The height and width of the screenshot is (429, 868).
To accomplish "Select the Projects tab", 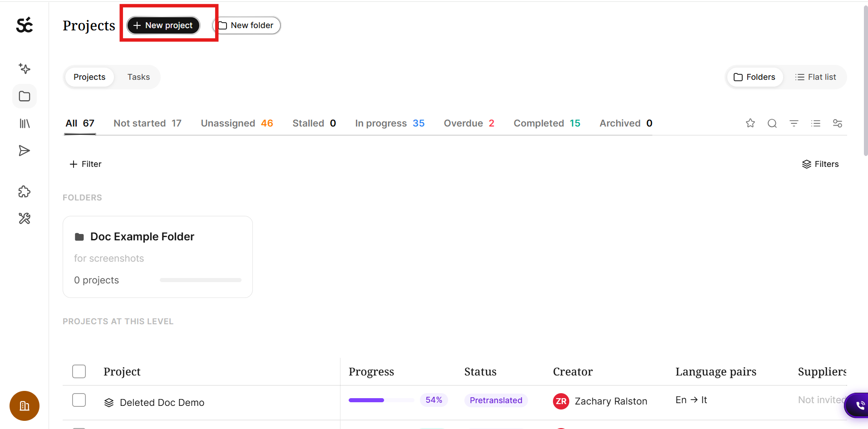I will [89, 77].
